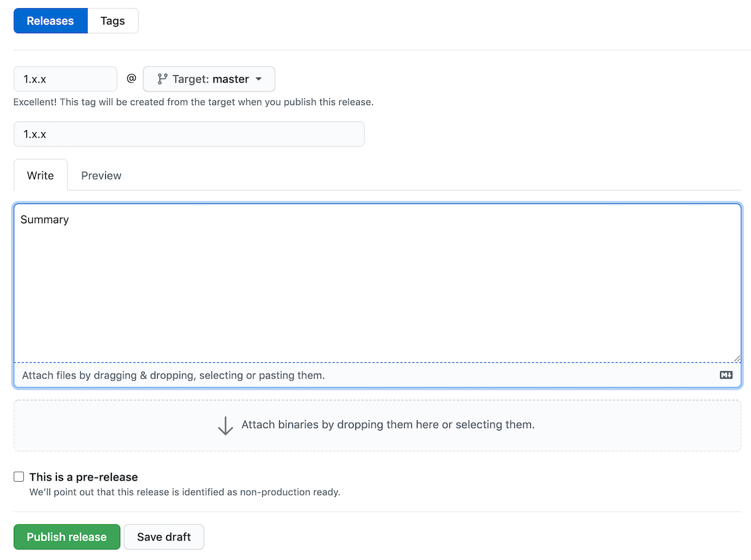Click the git branch icon in Target button

point(162,79)
